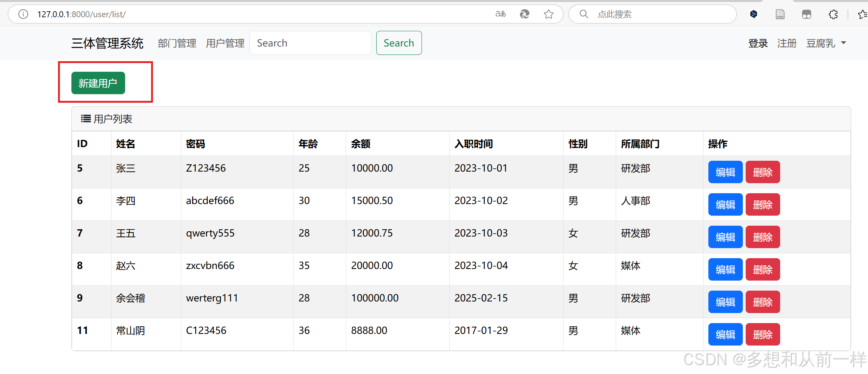Image resolution: width=868 pixels, height=374 pixels.
Task: Go to 用户管理 in the navbar
Action: pos(225,43)
